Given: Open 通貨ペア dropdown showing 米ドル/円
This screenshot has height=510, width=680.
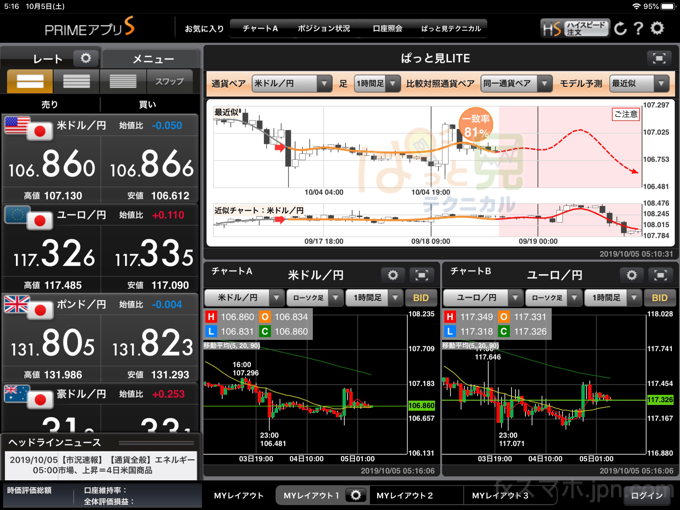Looking at the screenshot, I should (x=292, y=83).
